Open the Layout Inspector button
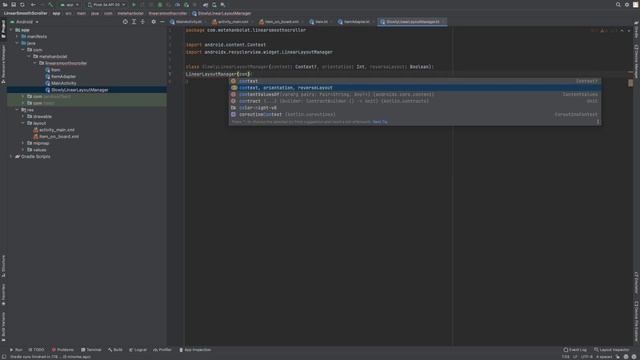 coord(612,350)
